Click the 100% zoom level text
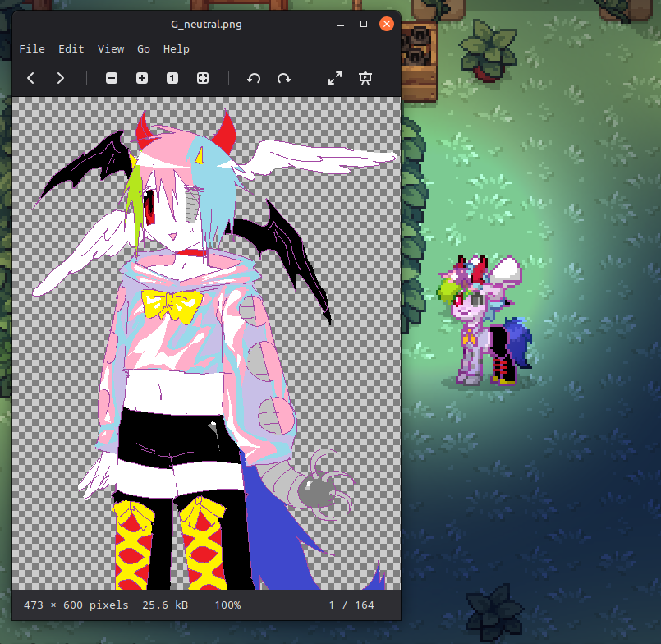 (x=227, y=605)
